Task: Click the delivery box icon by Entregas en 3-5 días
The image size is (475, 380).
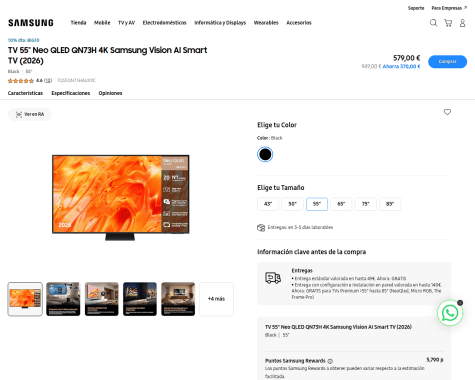Action: pos(261,228)
